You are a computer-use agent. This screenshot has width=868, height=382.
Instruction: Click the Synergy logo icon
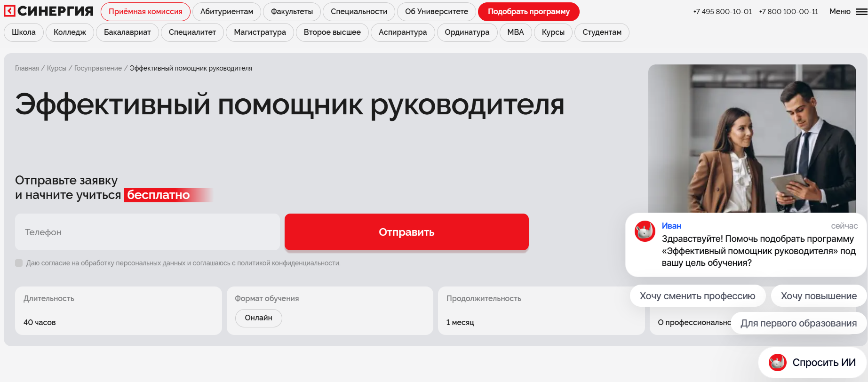10,11
